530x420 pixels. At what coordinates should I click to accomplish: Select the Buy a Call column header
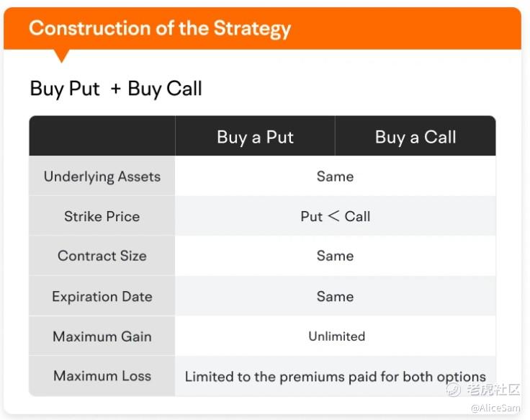(416, 137)
